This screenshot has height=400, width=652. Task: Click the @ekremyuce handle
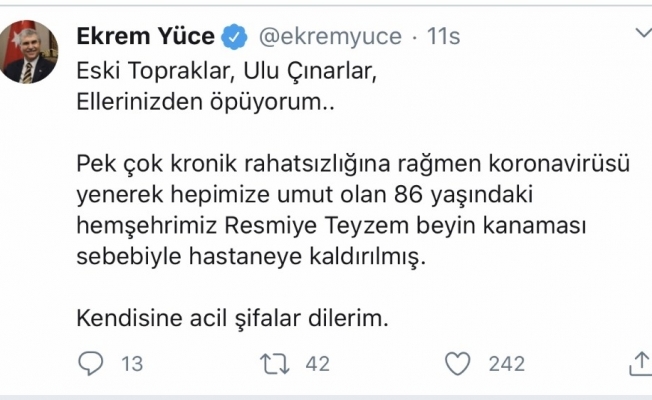click(x=331, y=38)
